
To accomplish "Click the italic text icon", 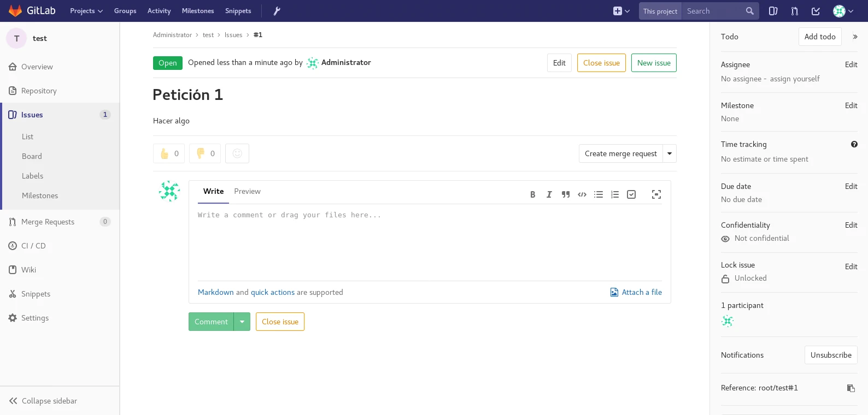I will pyautogui.click(x=549, y=194).
